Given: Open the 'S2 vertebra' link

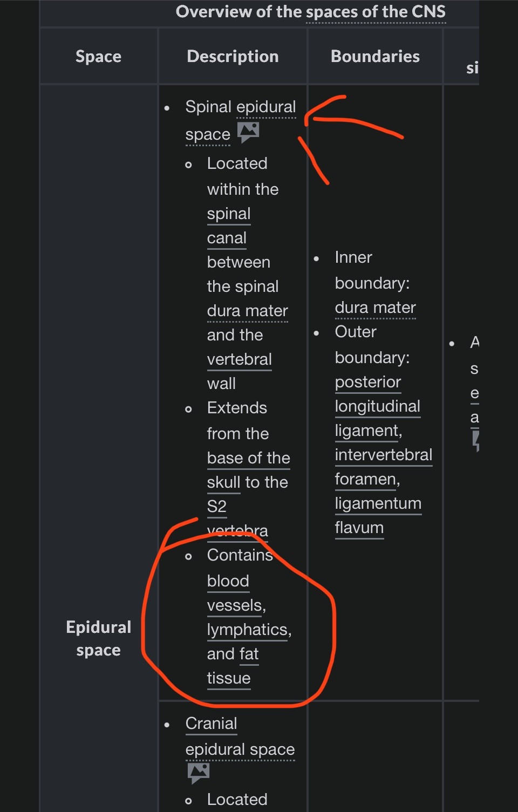Looking at the screenshot, I should (x=237, y=518).
